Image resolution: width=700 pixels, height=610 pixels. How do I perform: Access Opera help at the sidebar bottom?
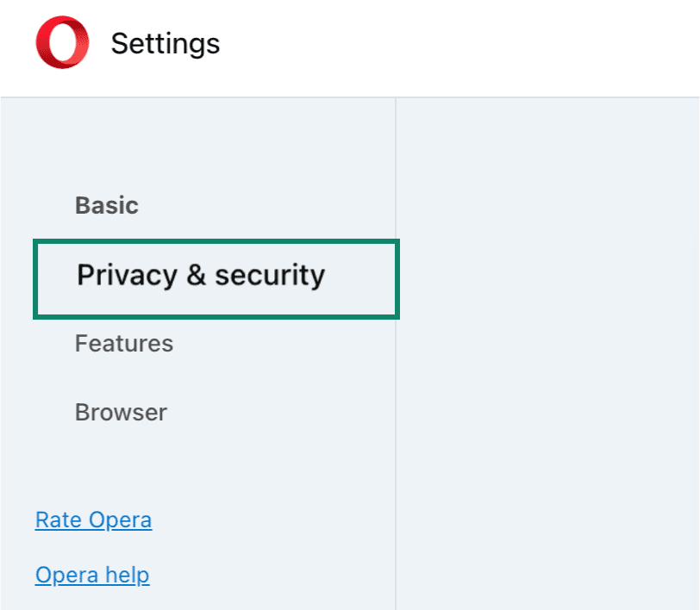pyautogui.click(x=92, y=575)
